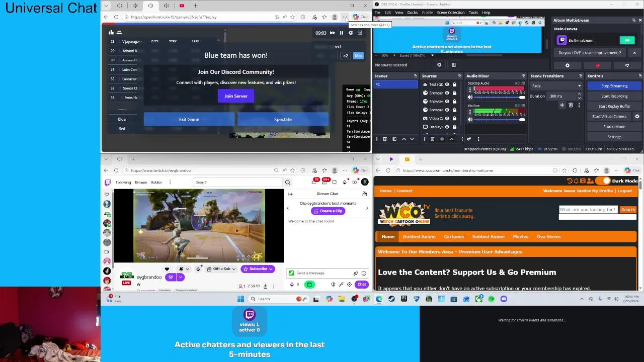Click Exit Game in OpenFront
644x362 pixels.
[x=189, y=120]
